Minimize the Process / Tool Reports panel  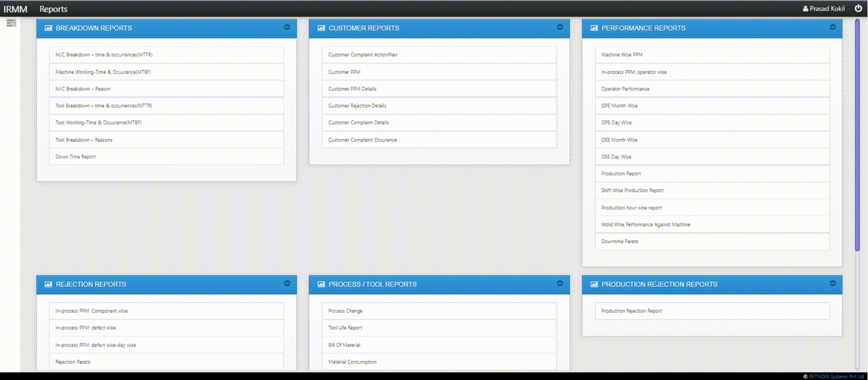pos(560,284)
